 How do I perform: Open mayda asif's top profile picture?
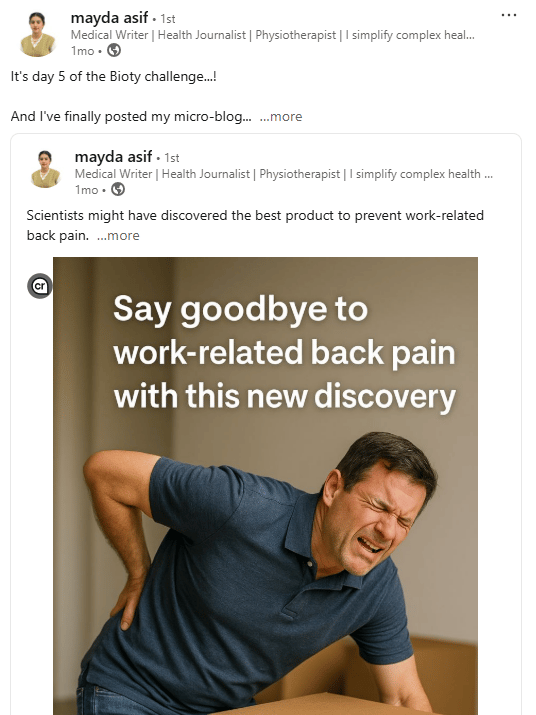click(38, 34)
